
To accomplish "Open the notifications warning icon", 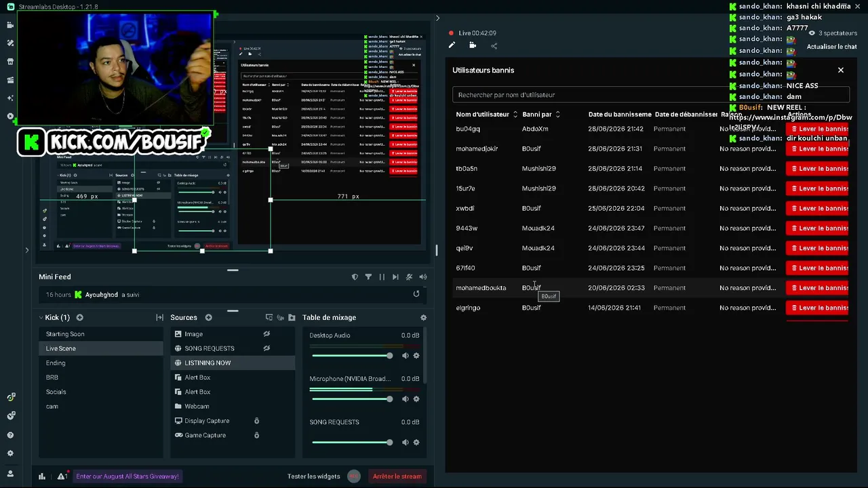I will 62,476.
